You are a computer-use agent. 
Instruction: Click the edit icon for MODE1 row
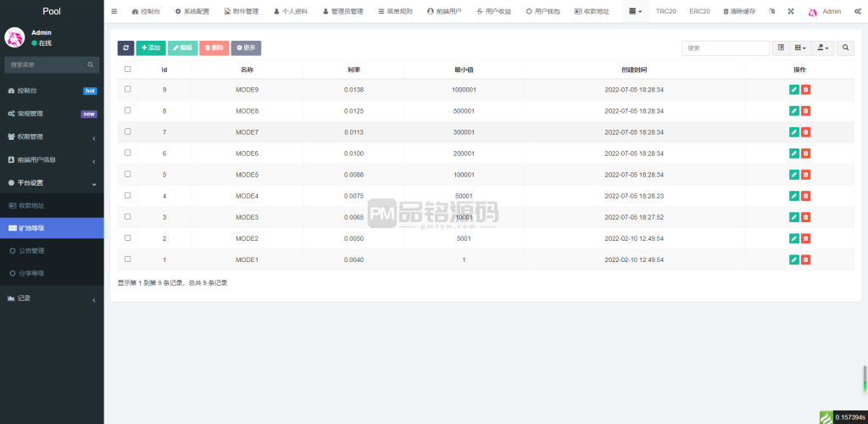click(793, 259)
